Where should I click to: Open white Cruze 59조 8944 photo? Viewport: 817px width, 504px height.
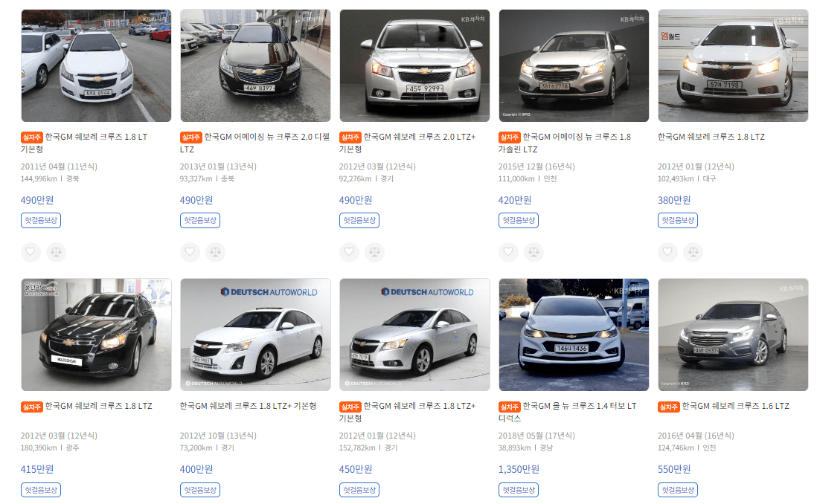click(x=97, y=65)
